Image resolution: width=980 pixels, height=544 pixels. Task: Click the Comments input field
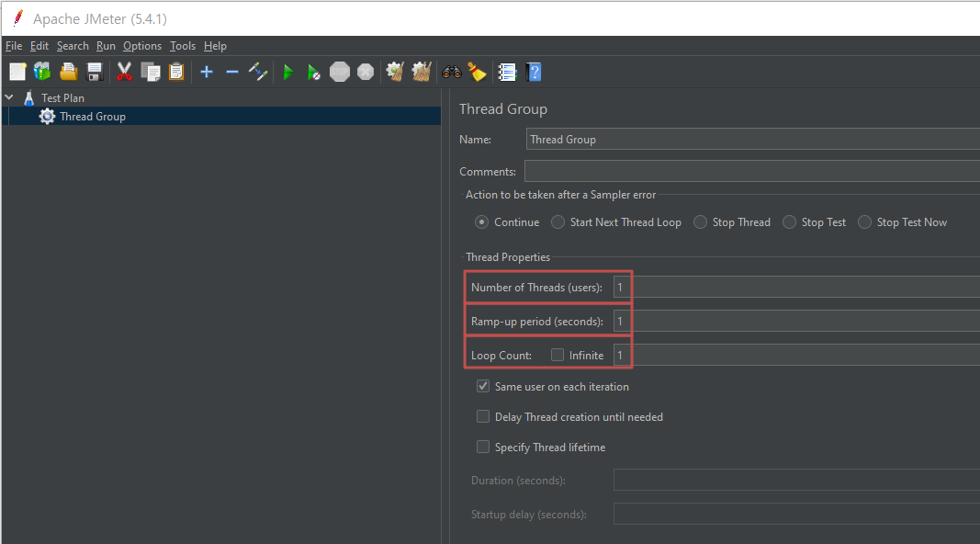click(752, 171)
